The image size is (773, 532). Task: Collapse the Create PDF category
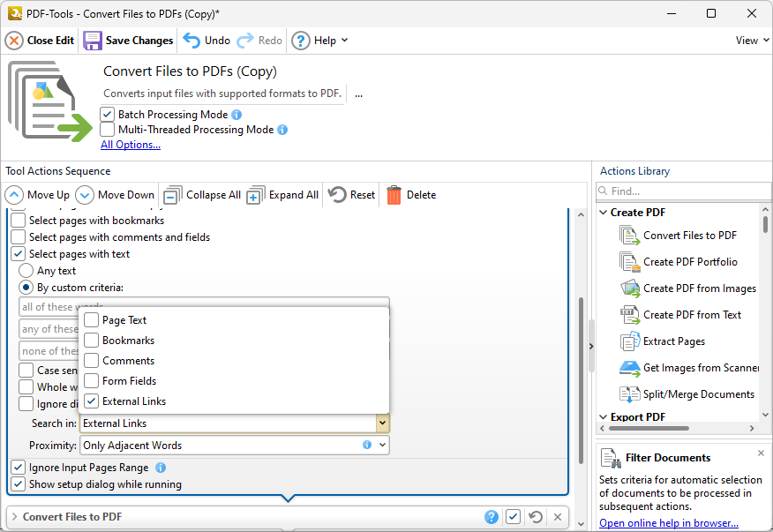coord(604,213)
